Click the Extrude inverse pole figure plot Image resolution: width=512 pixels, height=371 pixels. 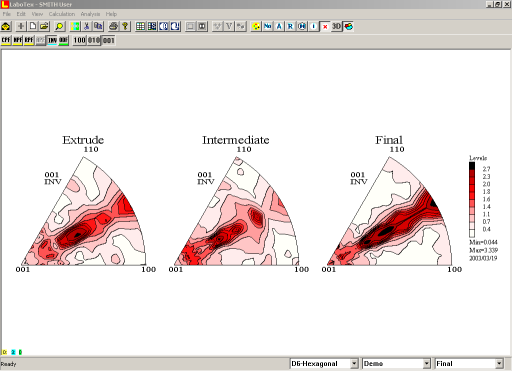(83, 212)
